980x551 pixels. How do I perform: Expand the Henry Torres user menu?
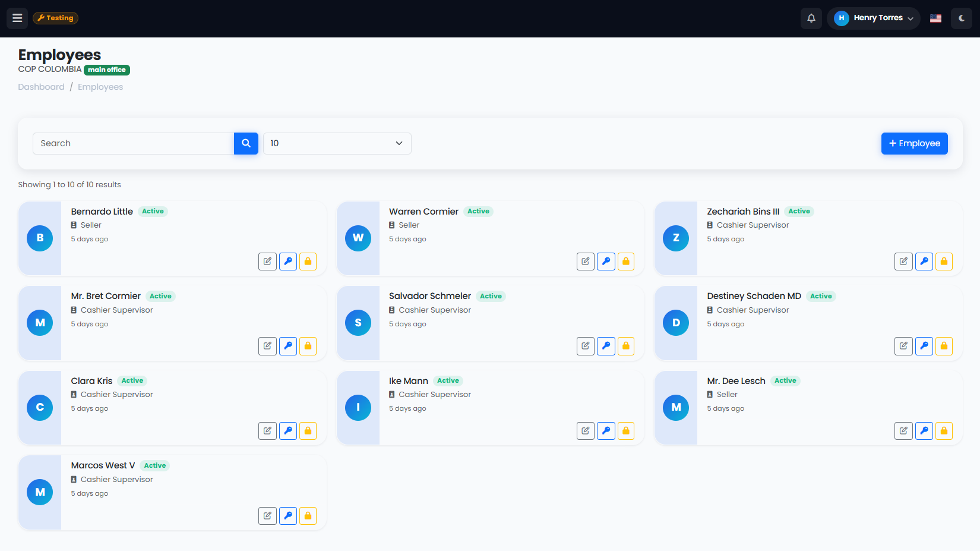874,18
